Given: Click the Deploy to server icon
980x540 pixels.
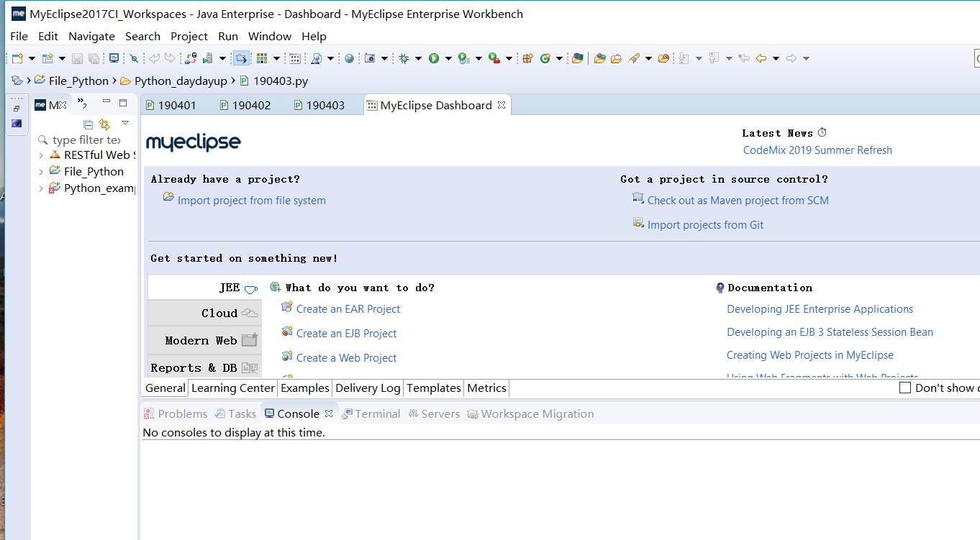Looking at the screenshot, I should click(x=191, y=58).
